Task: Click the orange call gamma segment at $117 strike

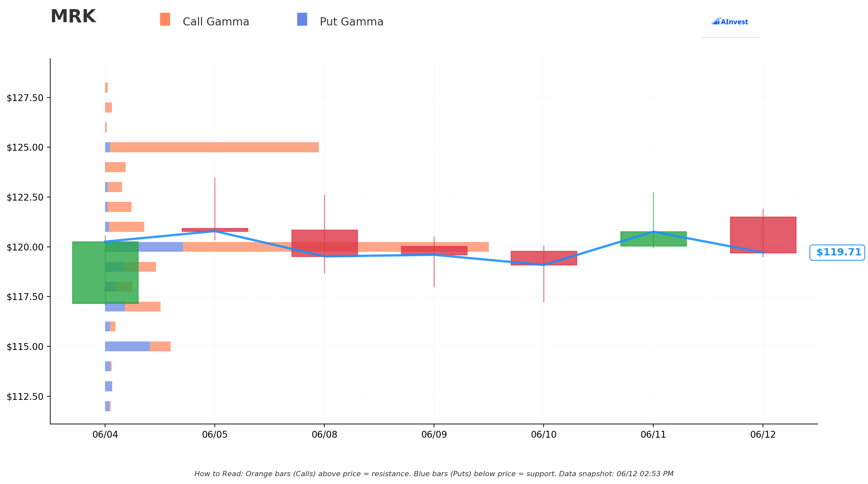Action: pyautogui.click(x=143, y=307)
